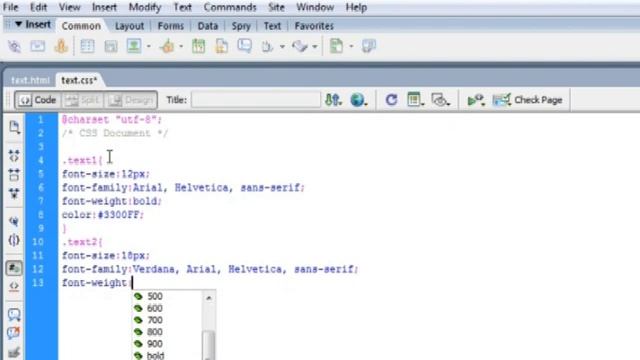Collapse the Insert bar with its arrow

(18, 24)
